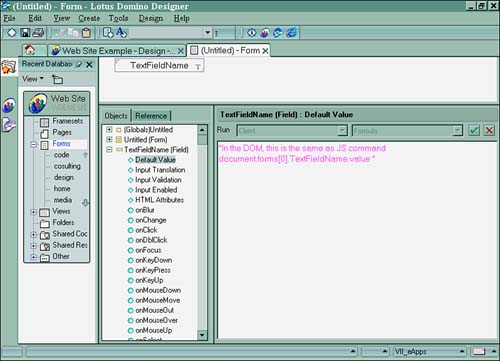500x361 pixels.
Task: Open the View menu
Action: (x=62, y=18)
